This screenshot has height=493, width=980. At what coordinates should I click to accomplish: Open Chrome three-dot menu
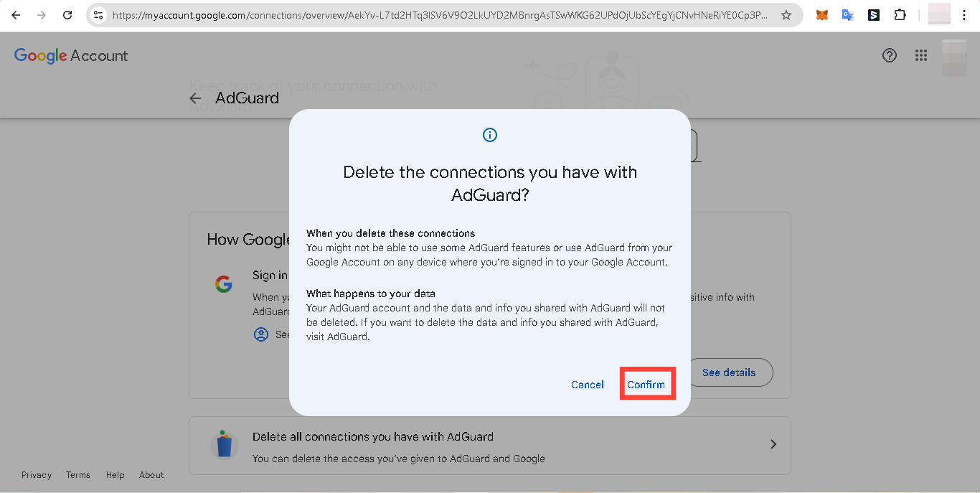tap(964, 14)
